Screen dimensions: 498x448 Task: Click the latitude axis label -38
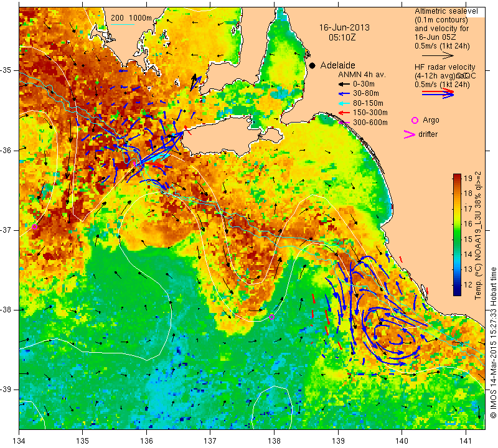coord(6,310)
